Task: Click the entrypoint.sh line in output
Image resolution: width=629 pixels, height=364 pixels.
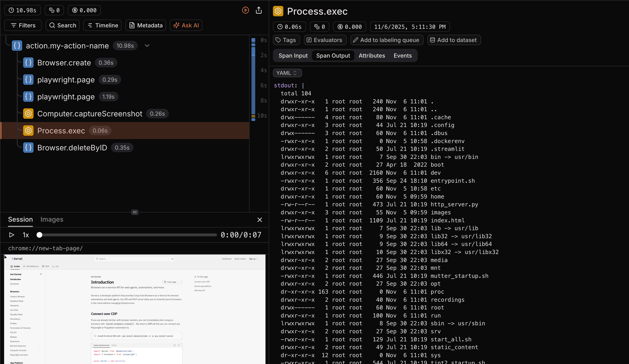Action: tap(378, 181)
